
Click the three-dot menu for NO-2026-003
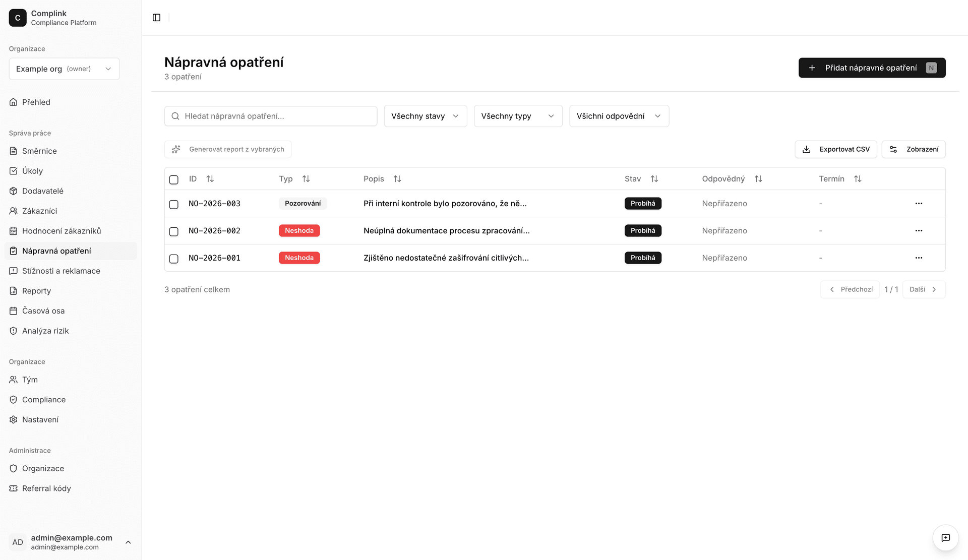(x=919, y=204)
